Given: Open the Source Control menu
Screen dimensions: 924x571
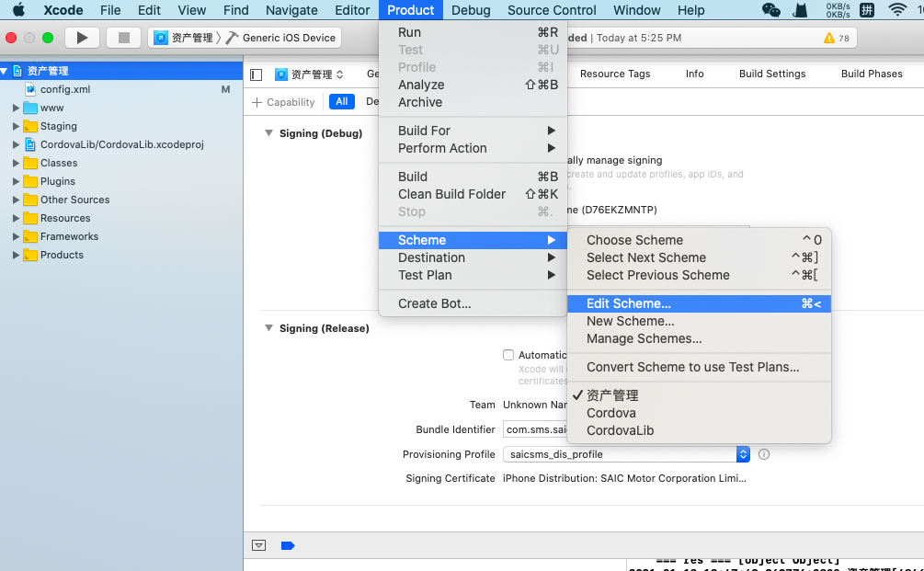Looking at the screenshot, I should pos(552,10).
